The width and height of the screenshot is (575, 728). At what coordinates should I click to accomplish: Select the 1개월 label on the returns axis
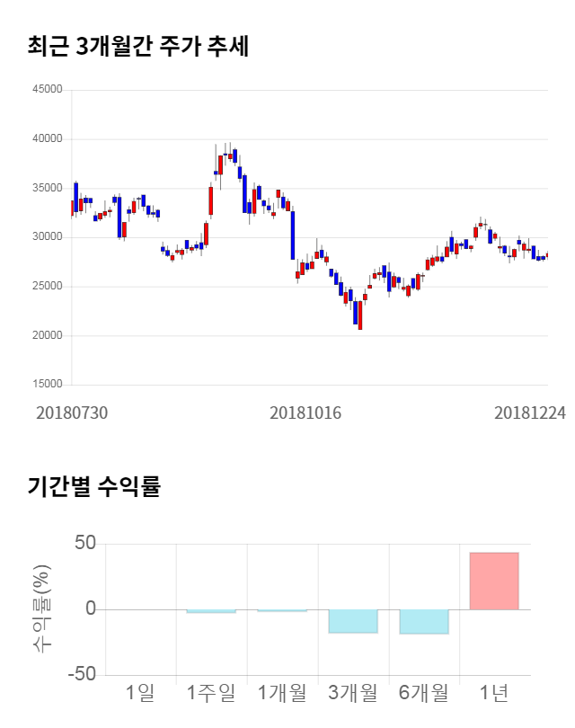click(281, 693)
